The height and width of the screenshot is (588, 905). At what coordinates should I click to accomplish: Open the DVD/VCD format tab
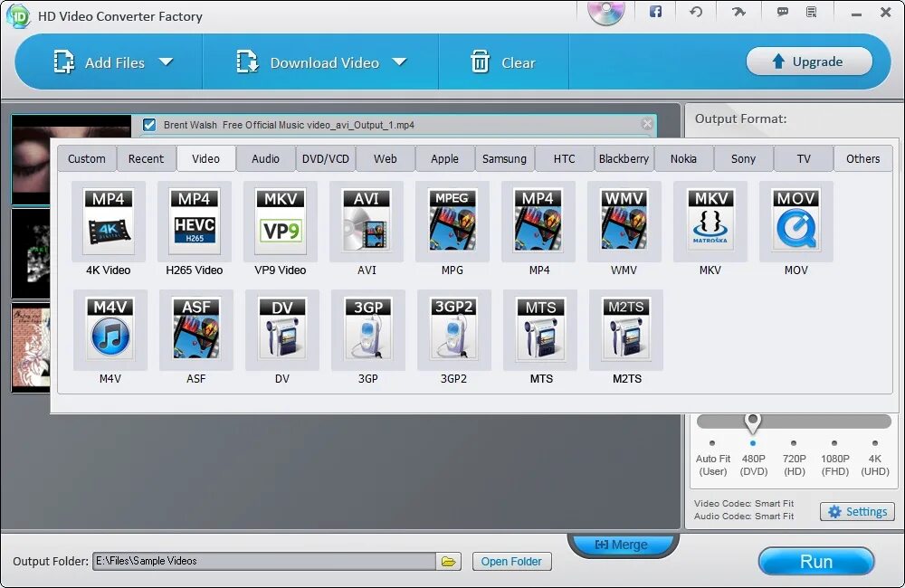click(326, 158)
